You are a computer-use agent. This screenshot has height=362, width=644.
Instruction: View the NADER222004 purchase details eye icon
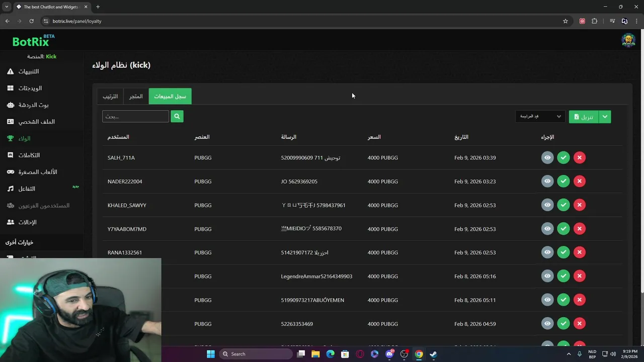(x=547, y=181)
